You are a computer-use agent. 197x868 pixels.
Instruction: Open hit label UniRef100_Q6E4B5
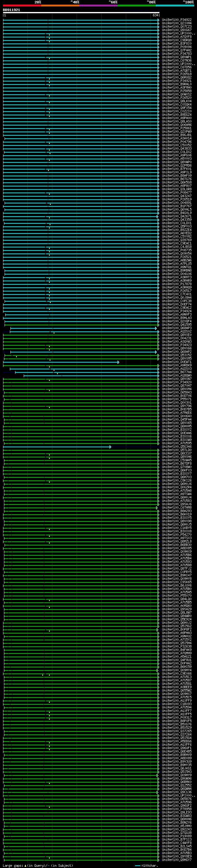pos(177,751)
